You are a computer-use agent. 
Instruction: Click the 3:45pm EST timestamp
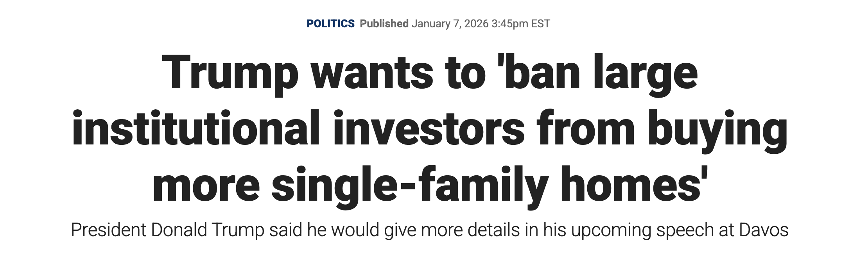click(x=520, y=24)
